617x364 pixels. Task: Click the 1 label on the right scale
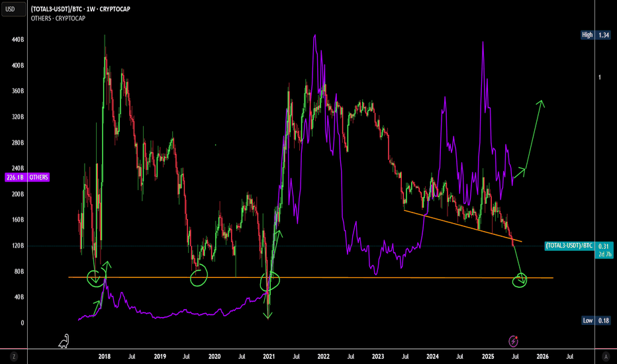600,77
